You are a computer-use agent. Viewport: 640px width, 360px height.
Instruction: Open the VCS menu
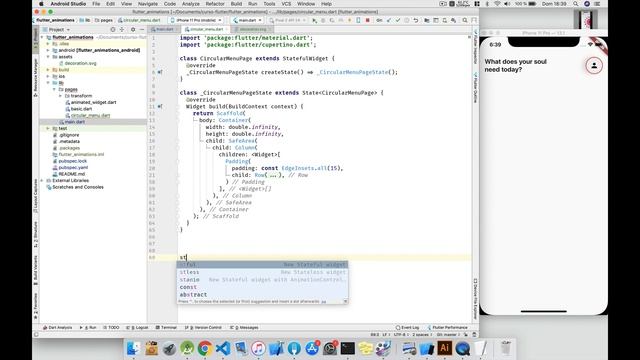(286, 4)
